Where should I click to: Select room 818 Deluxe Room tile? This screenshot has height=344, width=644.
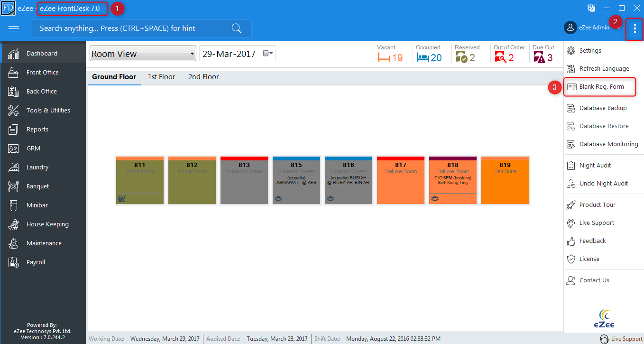coord(453,180)
